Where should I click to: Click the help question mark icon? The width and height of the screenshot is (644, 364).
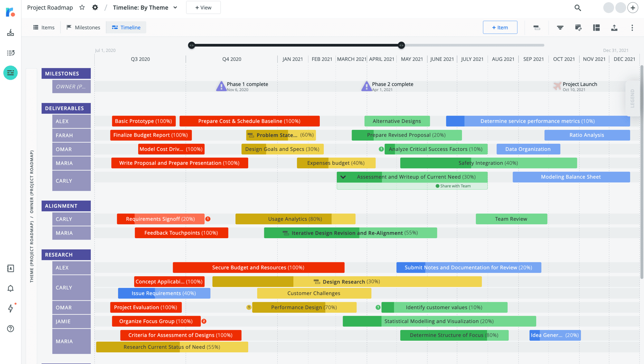pos(10,329)
